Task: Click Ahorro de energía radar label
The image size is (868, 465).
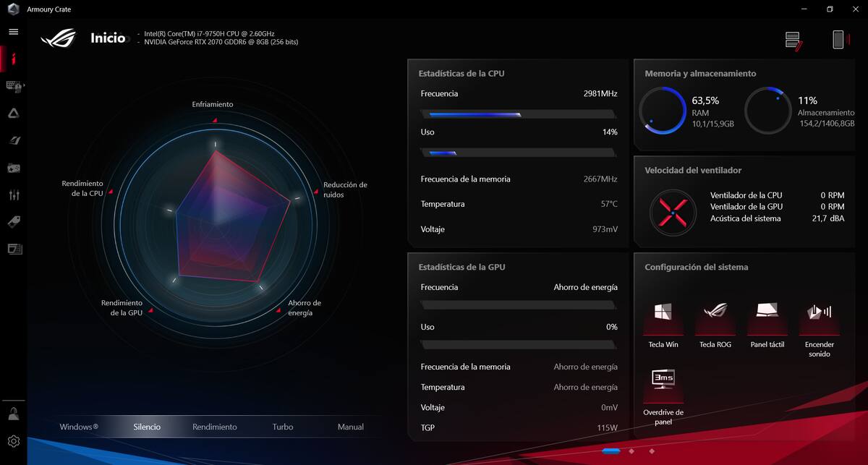Action: [305, 308]
